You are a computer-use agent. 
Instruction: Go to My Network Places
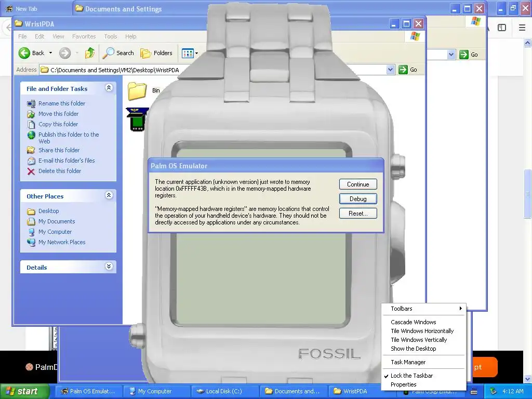(x=62, y=242)
